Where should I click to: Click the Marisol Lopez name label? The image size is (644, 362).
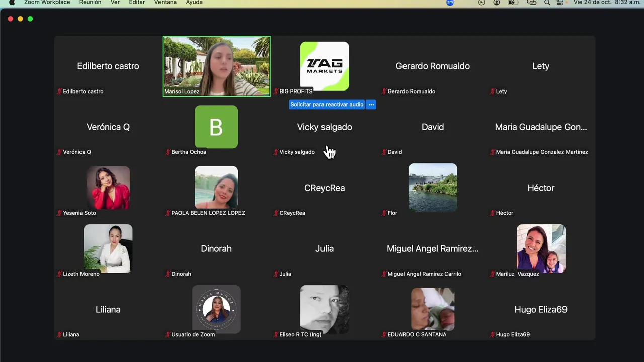coord(182,92)
